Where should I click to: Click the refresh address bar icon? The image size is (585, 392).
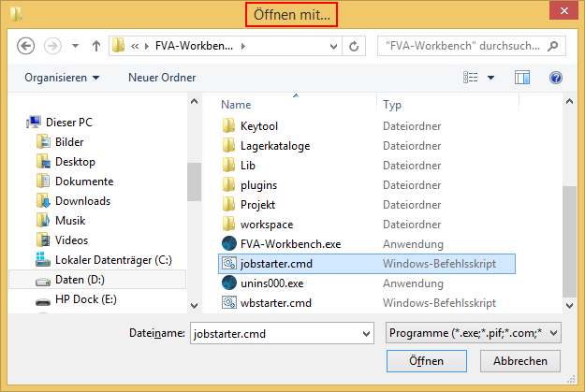(x=354, y=45)
